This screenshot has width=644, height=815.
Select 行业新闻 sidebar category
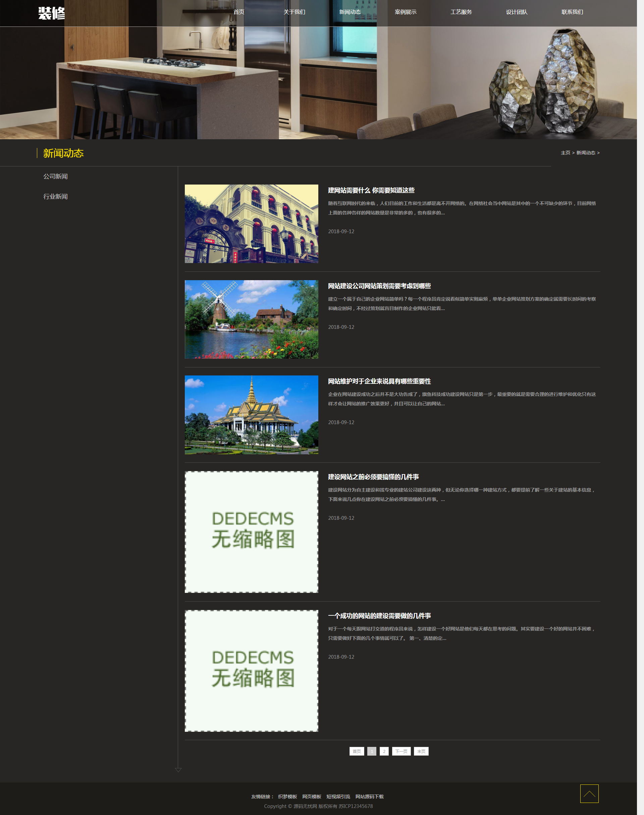(x=55, y=197)
